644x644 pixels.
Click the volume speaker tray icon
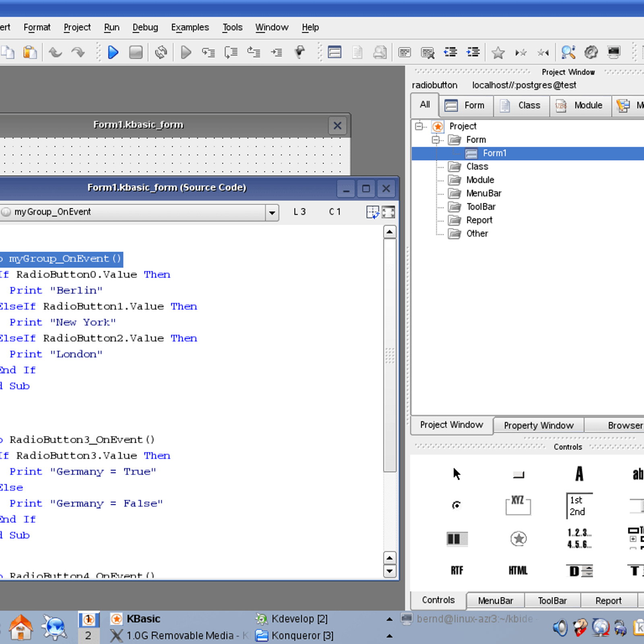(560, 628)
